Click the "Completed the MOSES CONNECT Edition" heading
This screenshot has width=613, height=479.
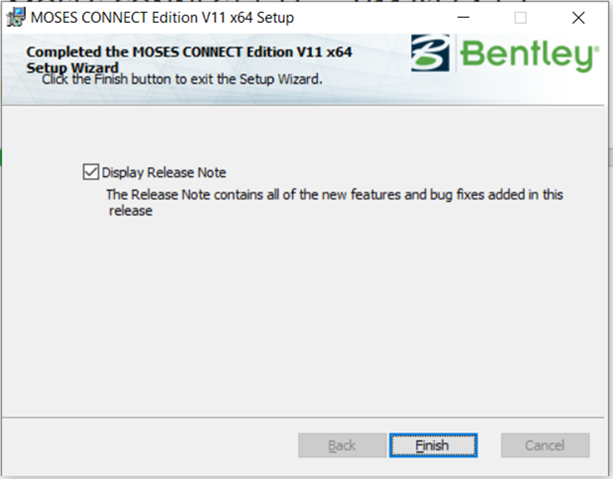[x=189, y=51]
